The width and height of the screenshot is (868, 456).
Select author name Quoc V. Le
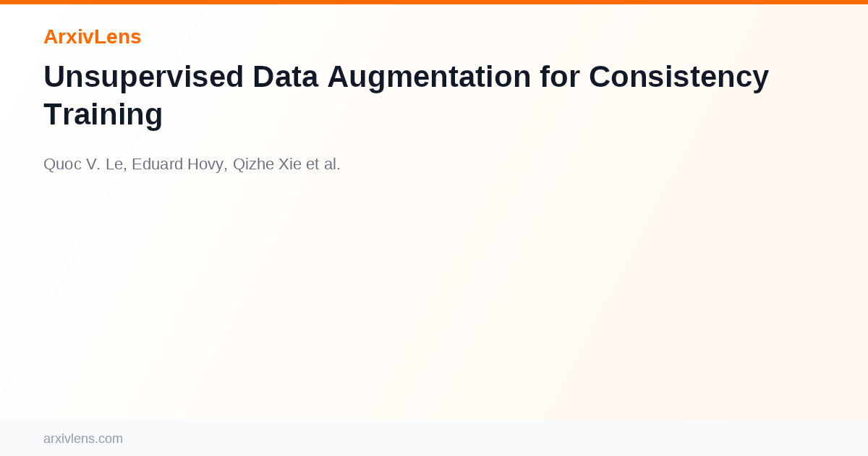tap(84, 164)
